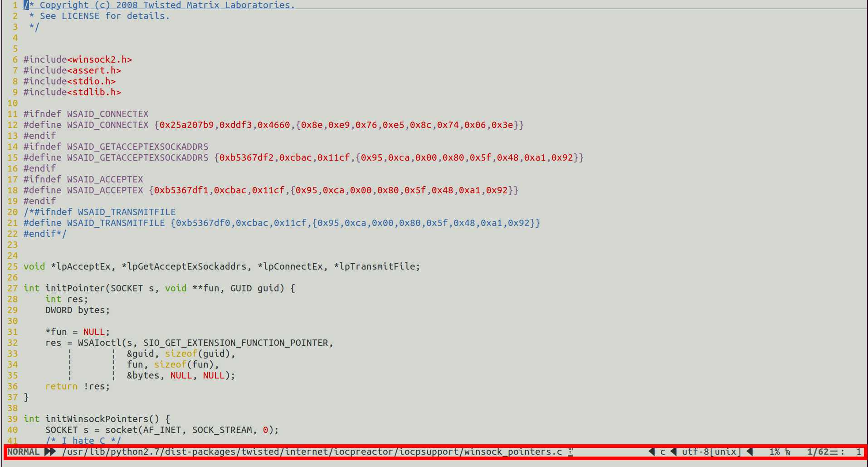Image resolution: width=868 pixels, height=467 pixels.
Task: Click the 0x25a207b9 hex value
Action: 186,125
